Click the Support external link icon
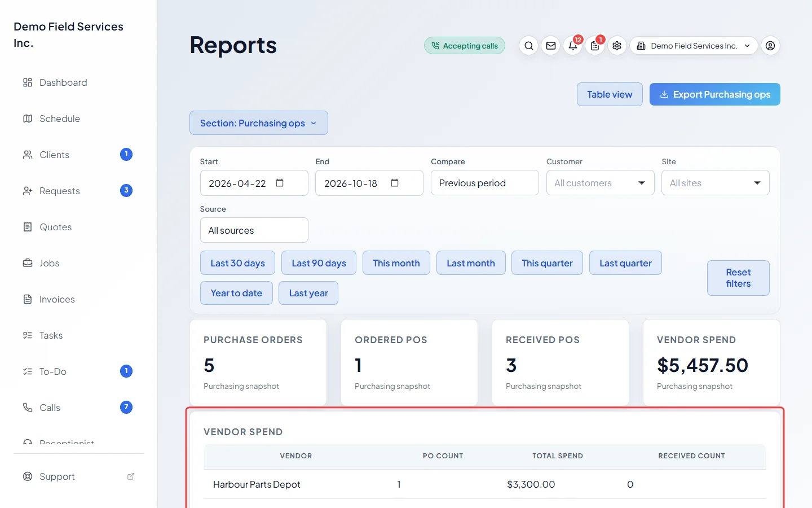 131,476
